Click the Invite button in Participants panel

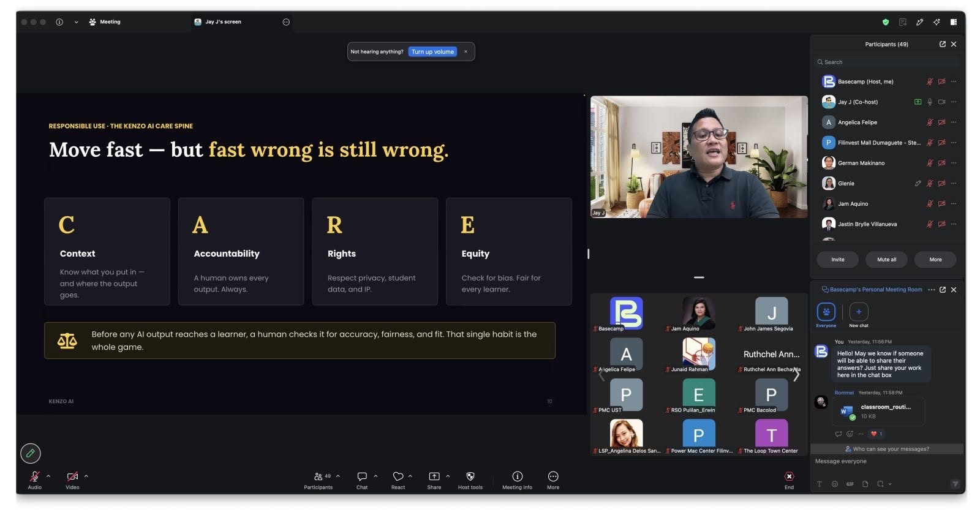point(838,260)
